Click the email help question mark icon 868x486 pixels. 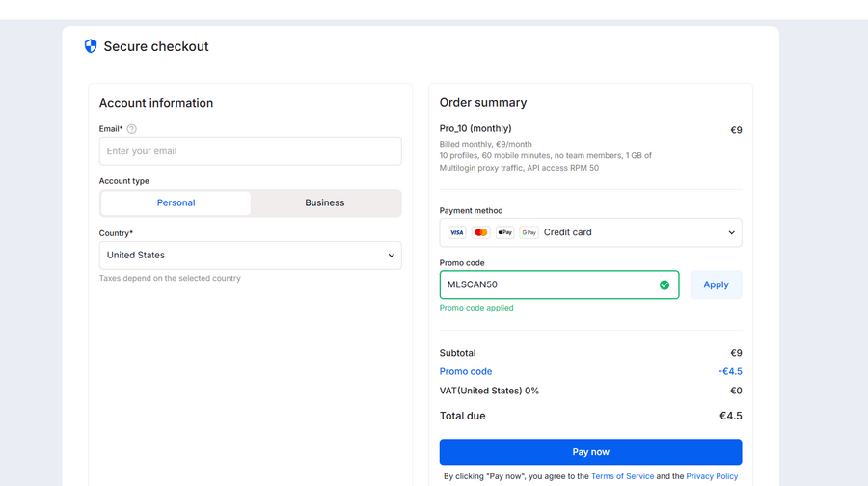click(132, 129)
